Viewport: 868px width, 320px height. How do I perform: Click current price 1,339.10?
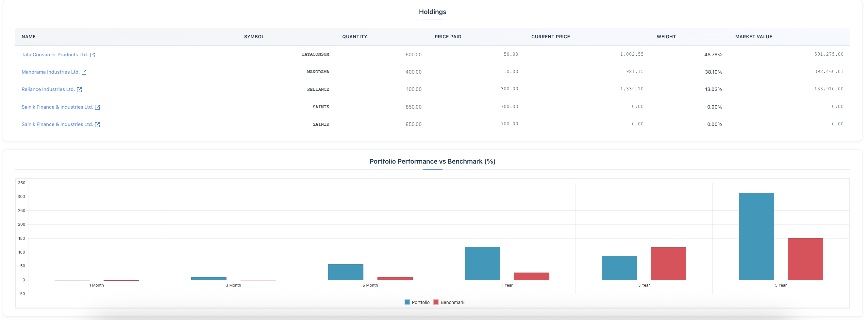[x=632, y=89]
